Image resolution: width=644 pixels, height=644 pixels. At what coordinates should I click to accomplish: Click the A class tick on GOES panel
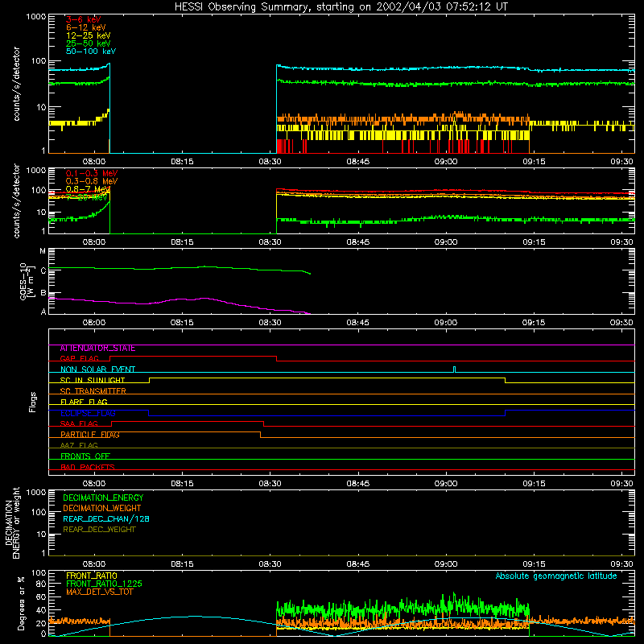(43, 312)
